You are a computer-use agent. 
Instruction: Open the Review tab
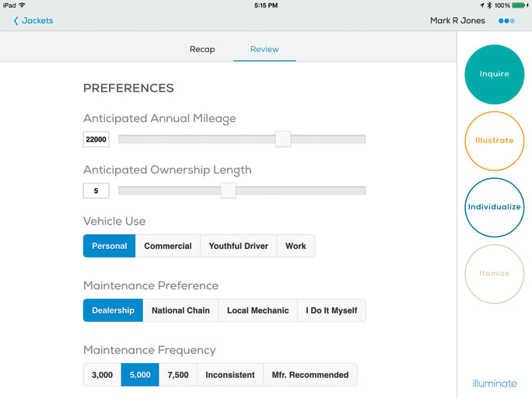264,49
